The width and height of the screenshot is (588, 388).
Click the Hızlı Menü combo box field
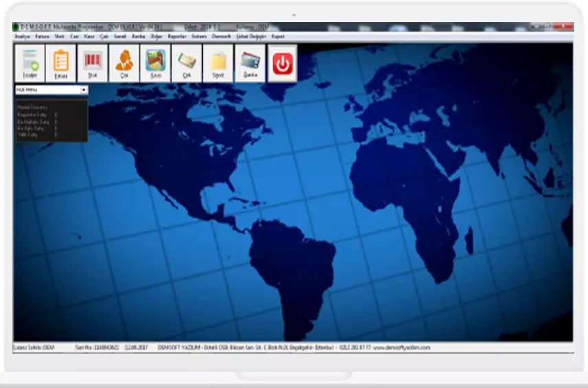tap(47, 90)
